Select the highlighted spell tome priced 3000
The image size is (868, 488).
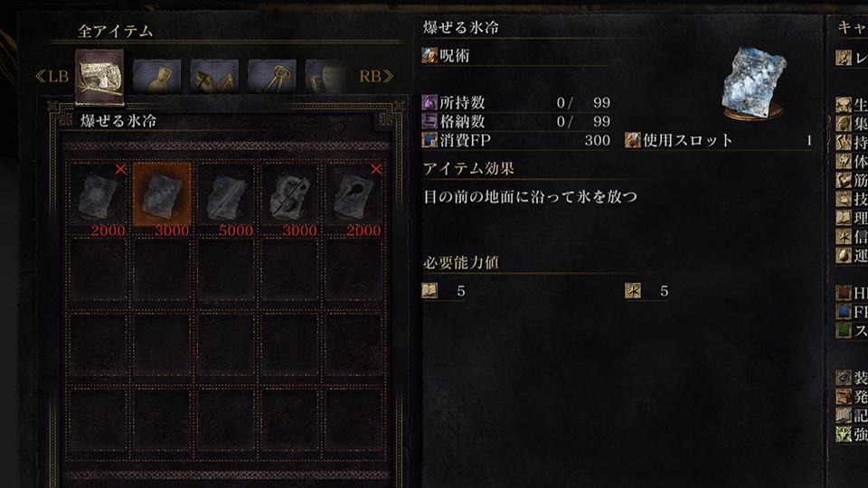tap(162, 200)
